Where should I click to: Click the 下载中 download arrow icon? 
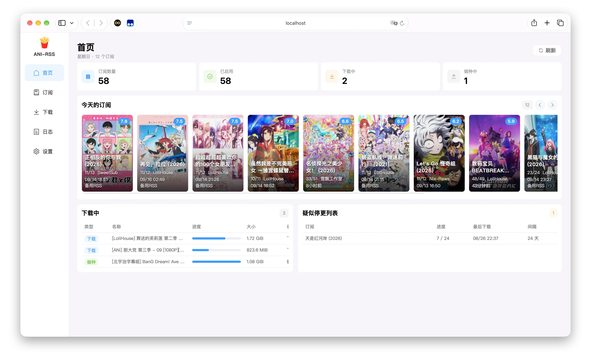pyautogui.click(x=332, y=77)
